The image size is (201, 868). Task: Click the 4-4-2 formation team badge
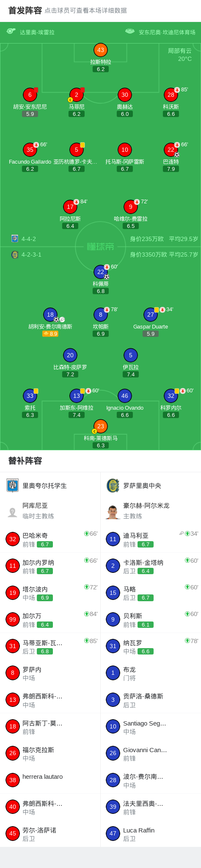tap(15, 238)
